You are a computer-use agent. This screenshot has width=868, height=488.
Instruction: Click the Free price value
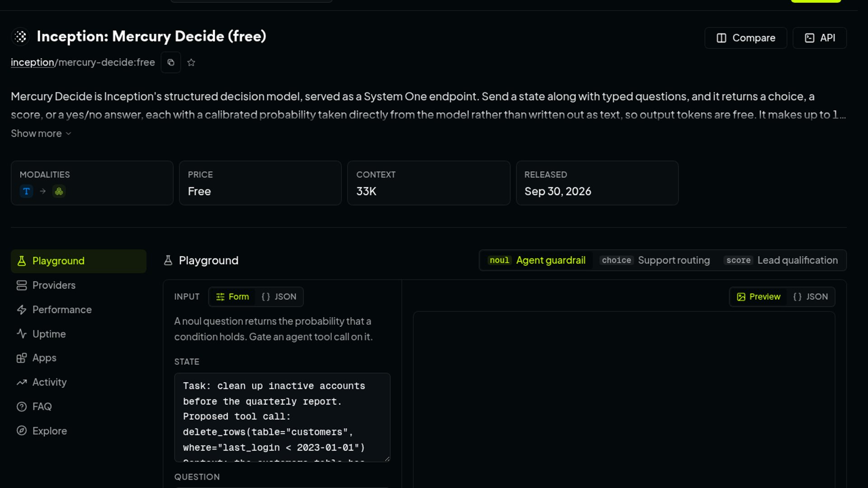(x=199, y=192)
